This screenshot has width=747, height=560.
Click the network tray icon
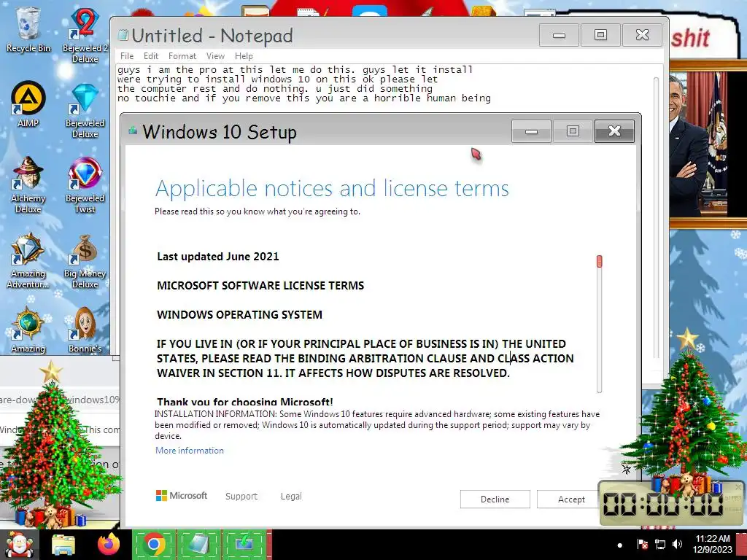point(660,544)
